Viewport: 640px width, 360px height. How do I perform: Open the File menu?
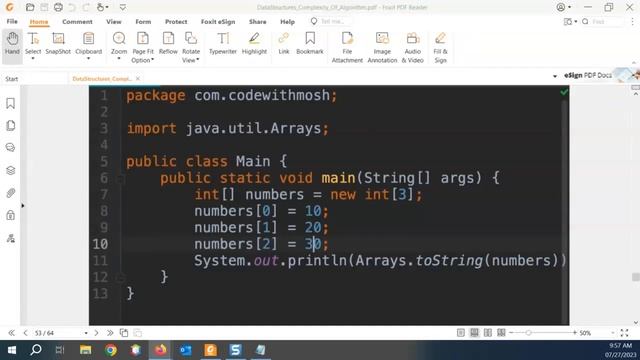(12, 21)
